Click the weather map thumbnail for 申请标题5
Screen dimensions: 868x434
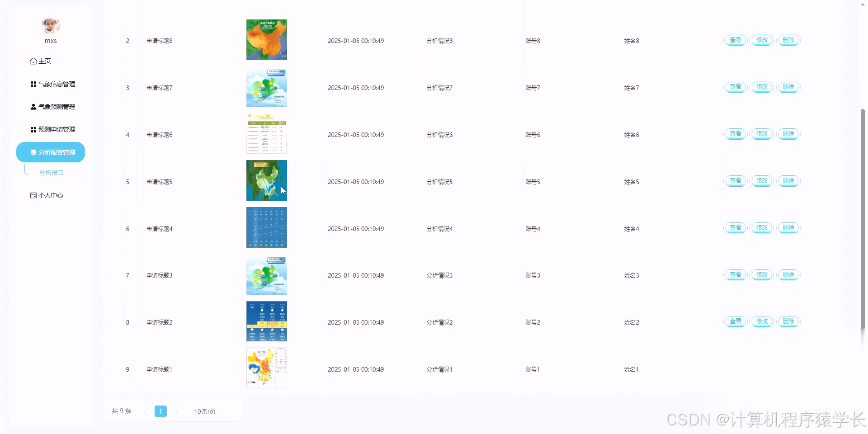266,180
